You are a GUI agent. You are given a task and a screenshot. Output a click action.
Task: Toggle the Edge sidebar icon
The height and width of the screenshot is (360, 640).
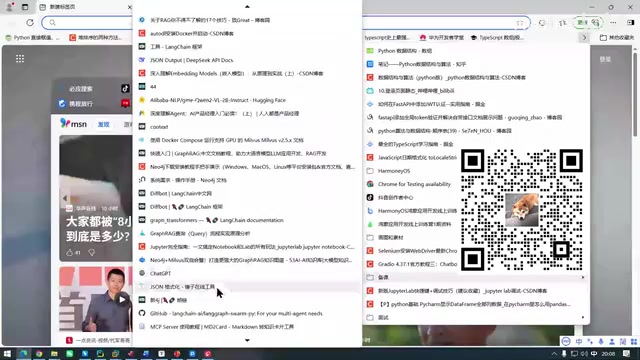(x=631, y=22)
